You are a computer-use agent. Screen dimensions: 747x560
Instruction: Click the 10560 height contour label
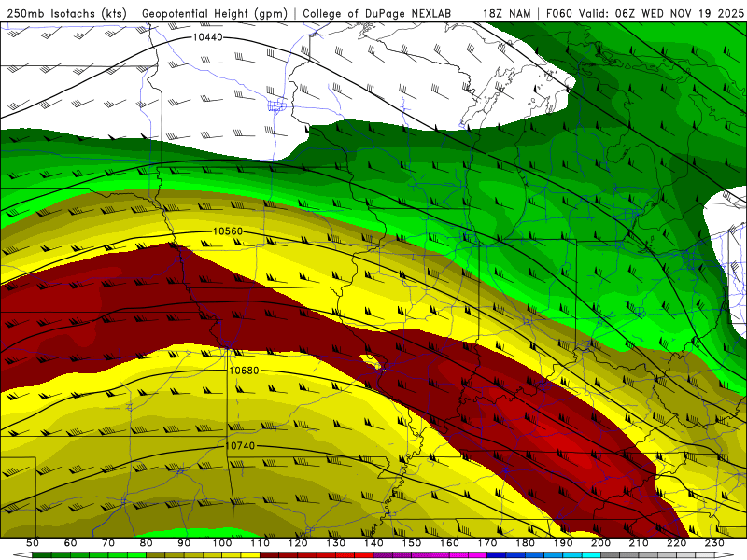click(x=228, y=231)
